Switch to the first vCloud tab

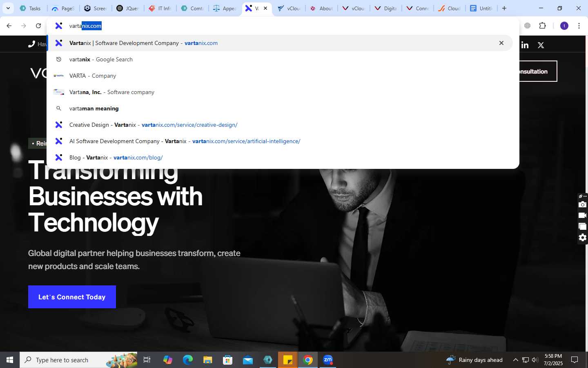coord(290,8)
